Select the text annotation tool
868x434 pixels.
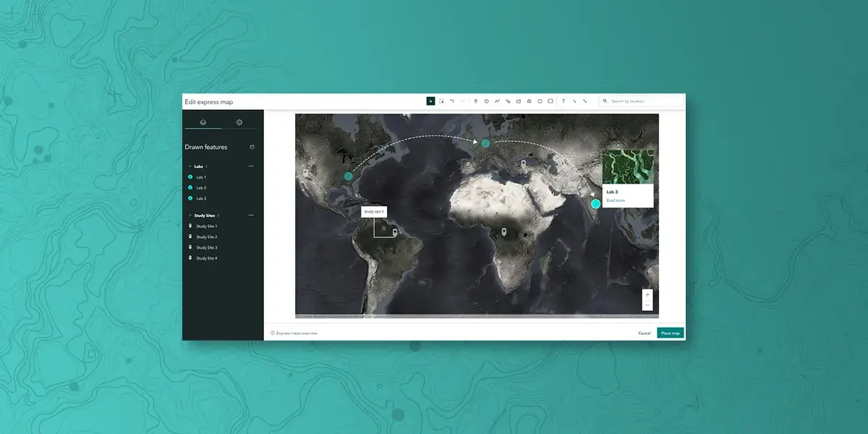[563, 101]
